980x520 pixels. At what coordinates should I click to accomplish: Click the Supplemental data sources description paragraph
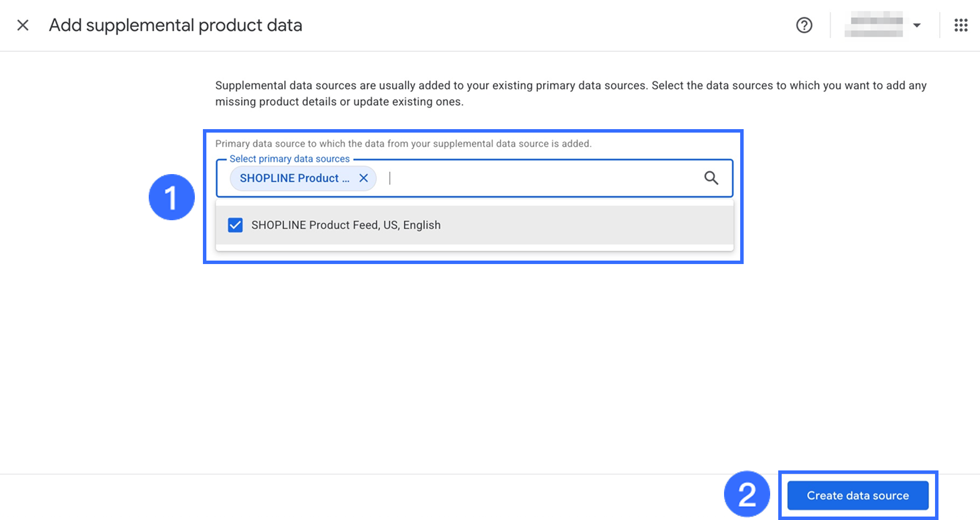pos(571,93)
